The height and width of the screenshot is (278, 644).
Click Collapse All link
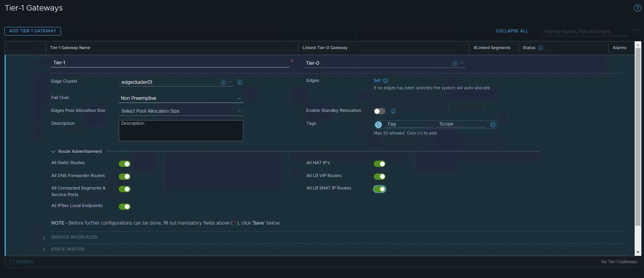[512, 31]
